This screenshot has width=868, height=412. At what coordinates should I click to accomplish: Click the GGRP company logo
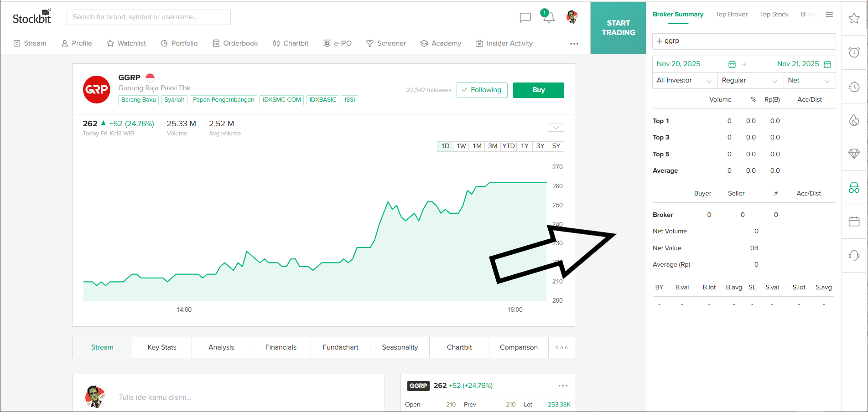97,89
